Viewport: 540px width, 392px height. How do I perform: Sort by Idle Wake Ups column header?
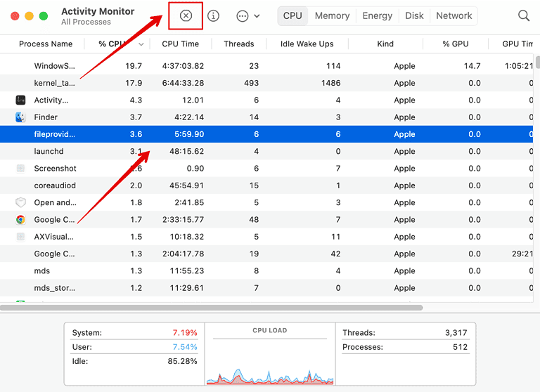tap(307, 44)
